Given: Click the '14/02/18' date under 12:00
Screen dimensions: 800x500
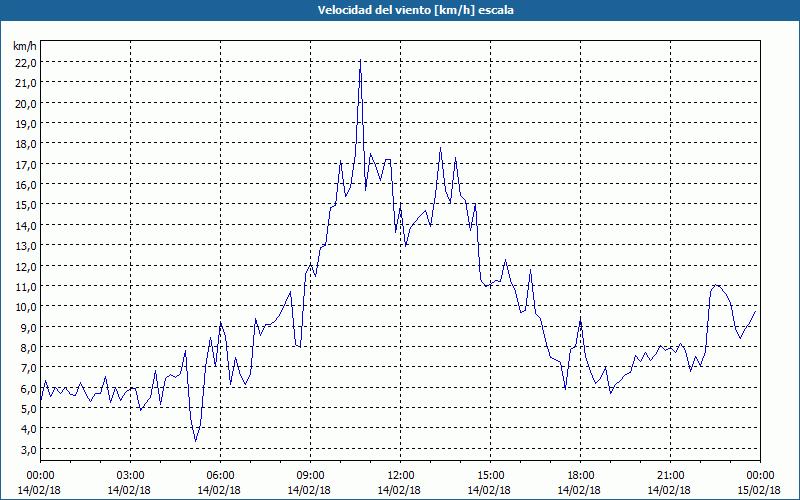Looking at the screenshot, I should coord(399,490).
